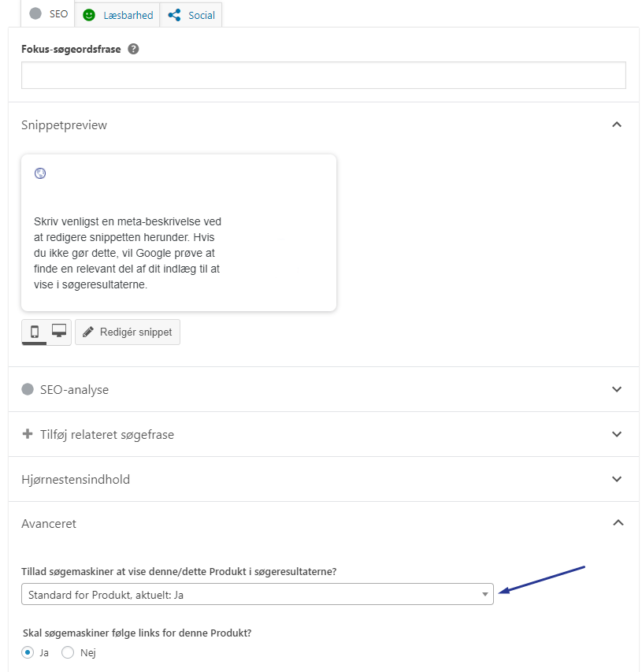Collapse the Snippetpreview section
This screenshot has height=672, width=642.
(x=617, y=124)
